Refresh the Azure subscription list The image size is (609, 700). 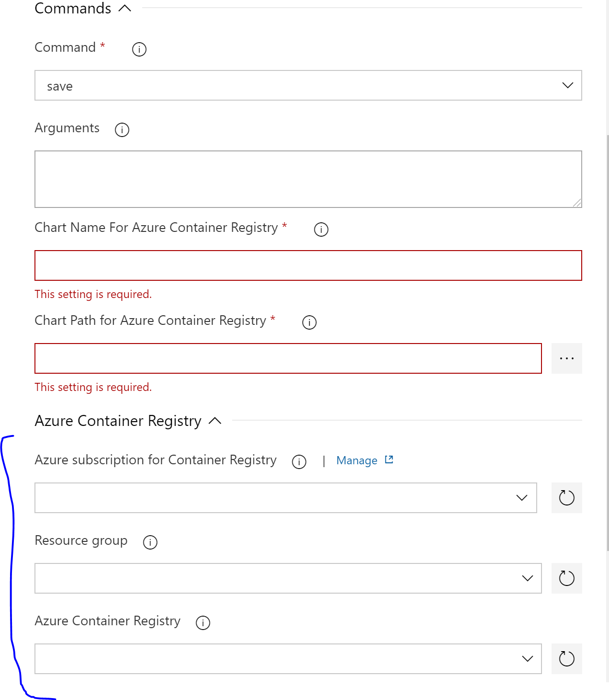[567, 498]
